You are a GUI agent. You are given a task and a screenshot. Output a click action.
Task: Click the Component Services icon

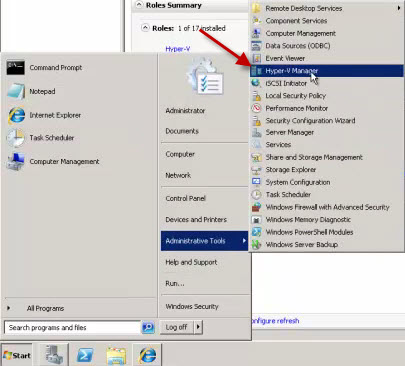[x=256, y=21]
